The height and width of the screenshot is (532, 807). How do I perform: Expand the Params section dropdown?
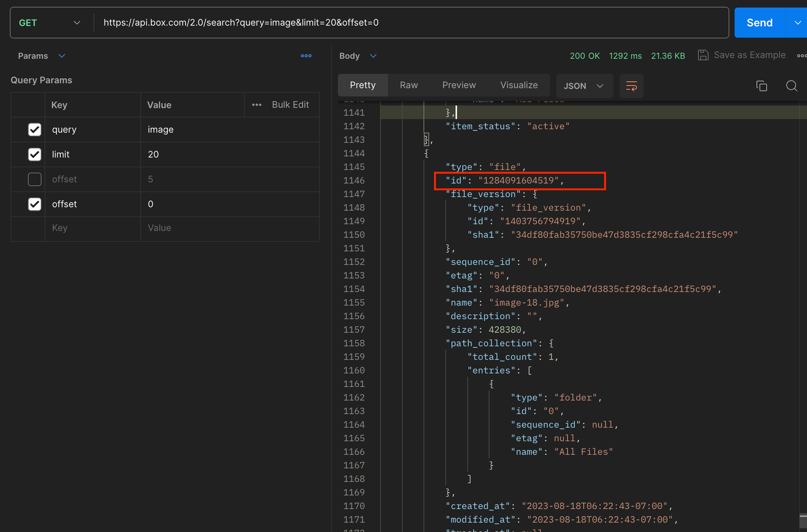62,56
